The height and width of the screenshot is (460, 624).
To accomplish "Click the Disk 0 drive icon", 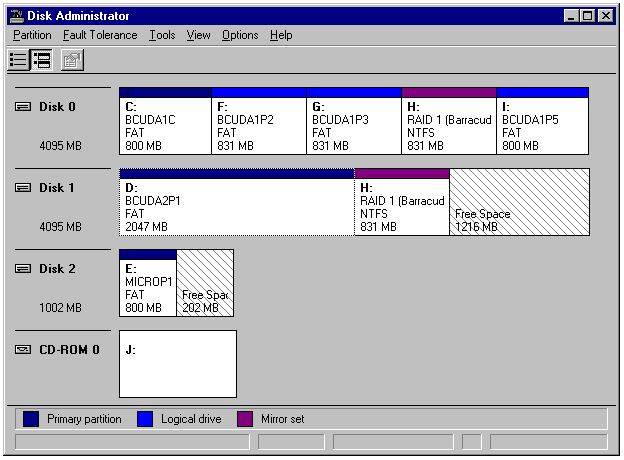I will pos(23,107).
